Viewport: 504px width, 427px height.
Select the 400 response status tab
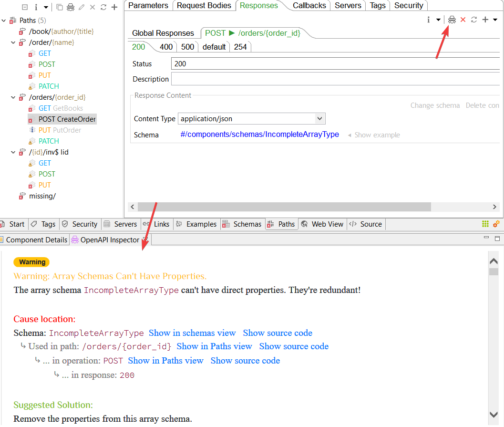click(166, 47)
